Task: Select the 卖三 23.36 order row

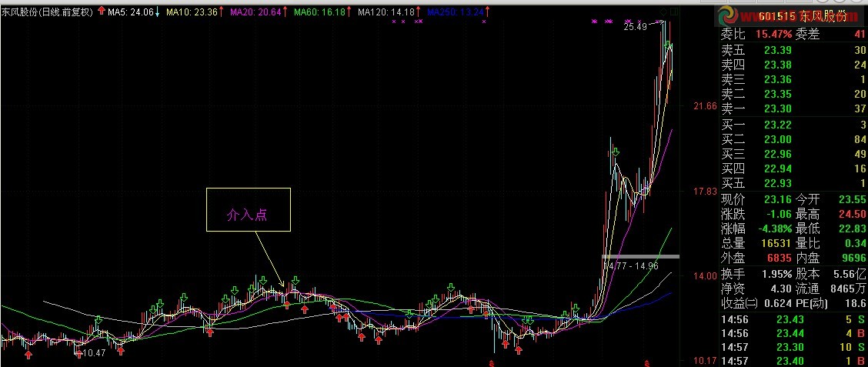Action: pyautogui.click(x=793, y=79)
